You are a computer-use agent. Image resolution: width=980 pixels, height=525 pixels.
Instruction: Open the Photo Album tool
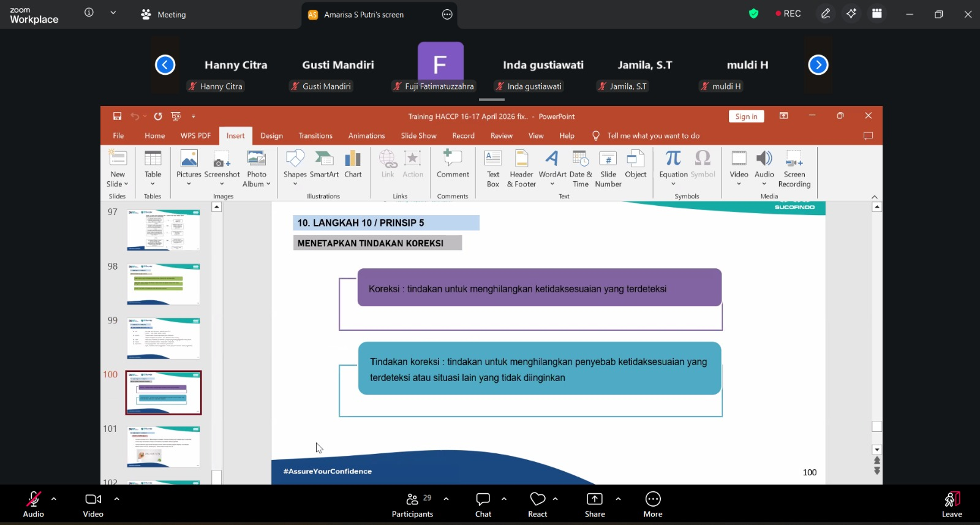257,168
